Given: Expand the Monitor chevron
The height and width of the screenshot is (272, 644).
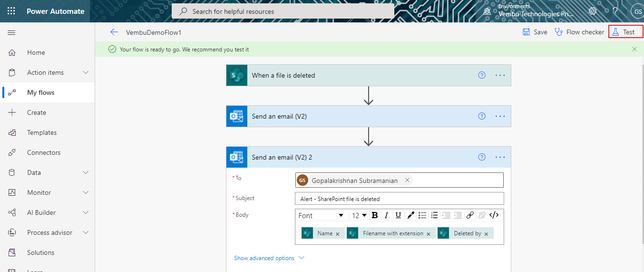Looking at the screenshot, I should 86,192.
